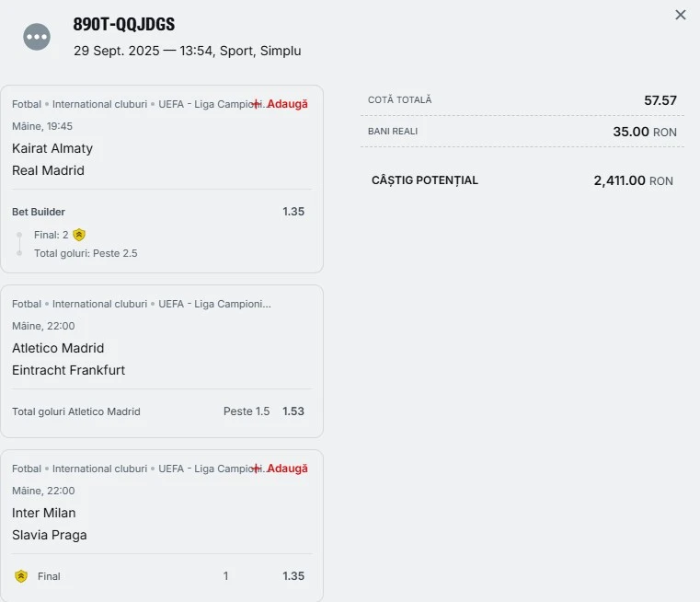Click the Cotă totală value 57.57
This screenshot has height=602, width=700.
[660, 100]
